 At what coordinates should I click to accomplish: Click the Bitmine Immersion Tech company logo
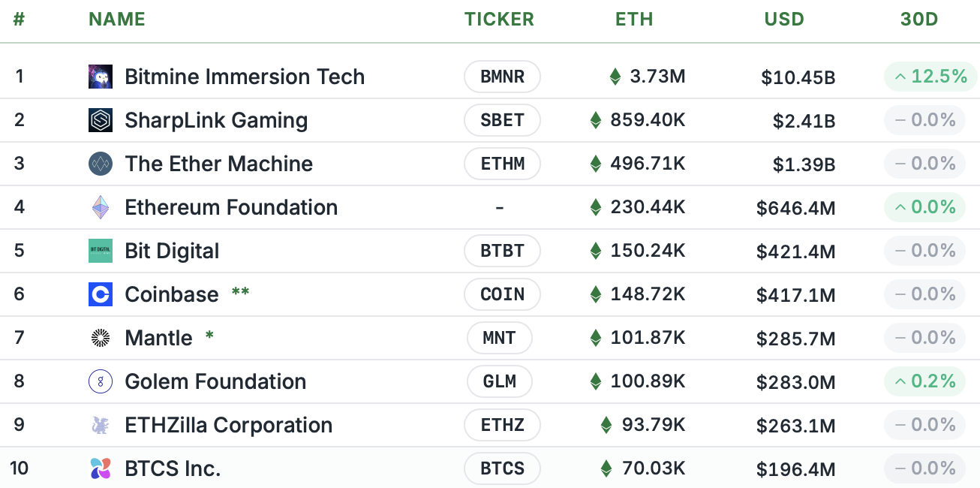(x=100, y=76)
